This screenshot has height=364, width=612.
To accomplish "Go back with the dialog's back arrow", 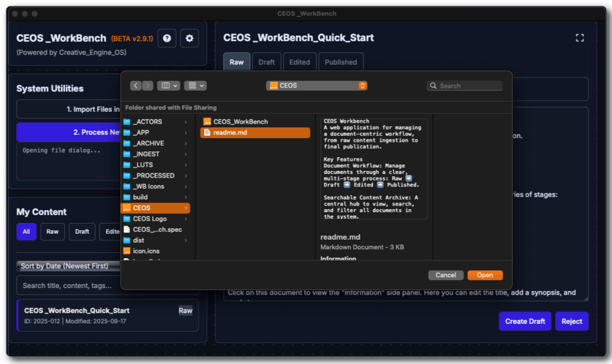I will pos(136,85).
